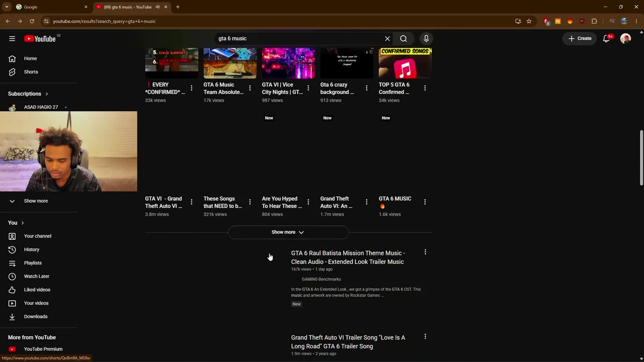Screen dimensions: 644x362
Task: Go to the YouTube logo home link
Action: point(40,39)
